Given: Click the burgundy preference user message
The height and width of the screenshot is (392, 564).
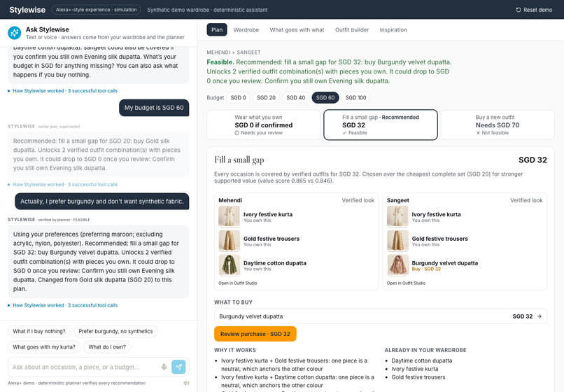Looking at the screenshot, I should point(101,201).
